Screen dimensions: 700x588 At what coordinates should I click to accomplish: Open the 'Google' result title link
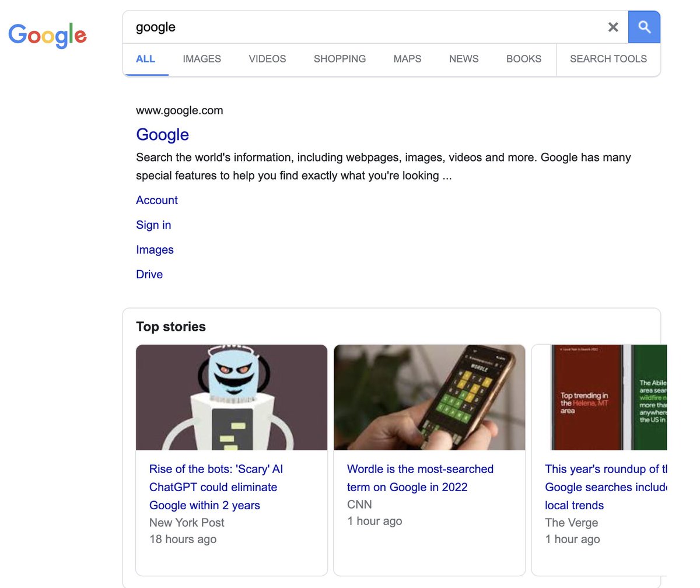[162, 135]
